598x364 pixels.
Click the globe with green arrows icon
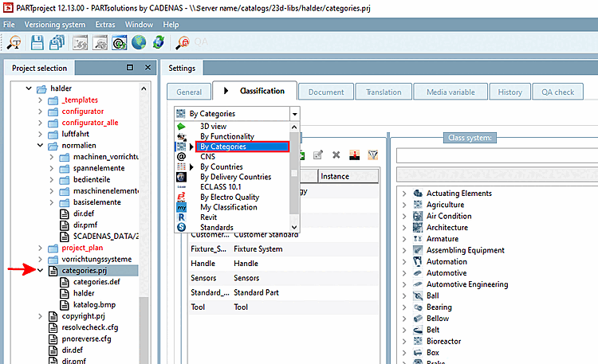pos(159,42)
